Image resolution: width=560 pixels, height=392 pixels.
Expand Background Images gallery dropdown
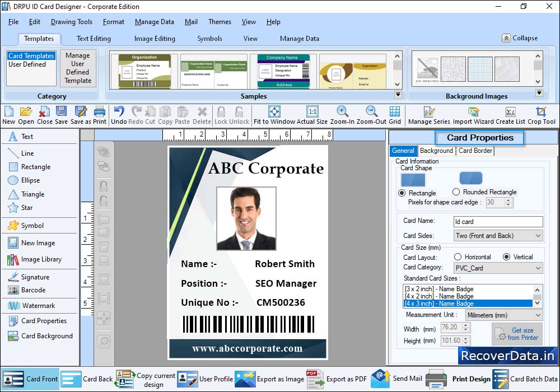(x=539, y=93)
